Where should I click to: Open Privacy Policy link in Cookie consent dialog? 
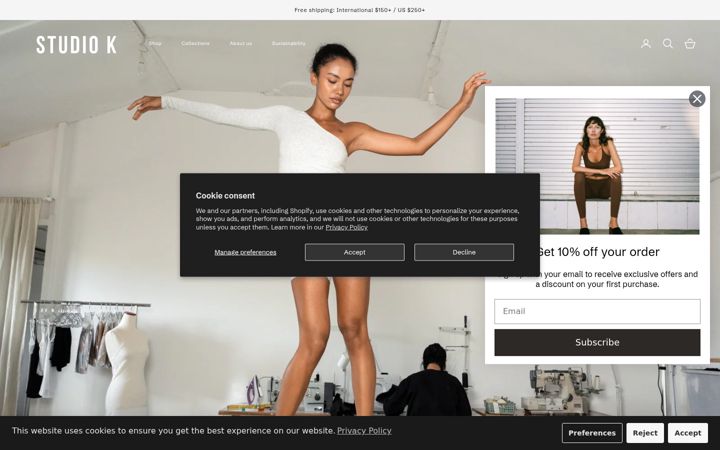click(x=346, y=227)
